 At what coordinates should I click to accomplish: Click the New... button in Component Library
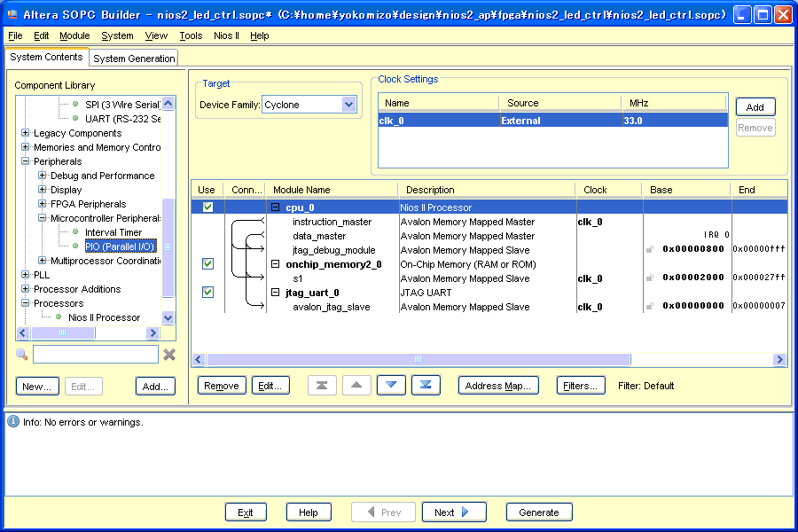pyautogui.click(x=37, y=387)
